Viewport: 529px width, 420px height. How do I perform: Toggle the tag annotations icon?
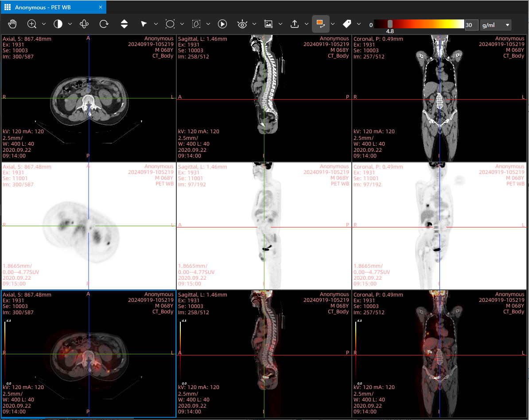pos(347,24)
